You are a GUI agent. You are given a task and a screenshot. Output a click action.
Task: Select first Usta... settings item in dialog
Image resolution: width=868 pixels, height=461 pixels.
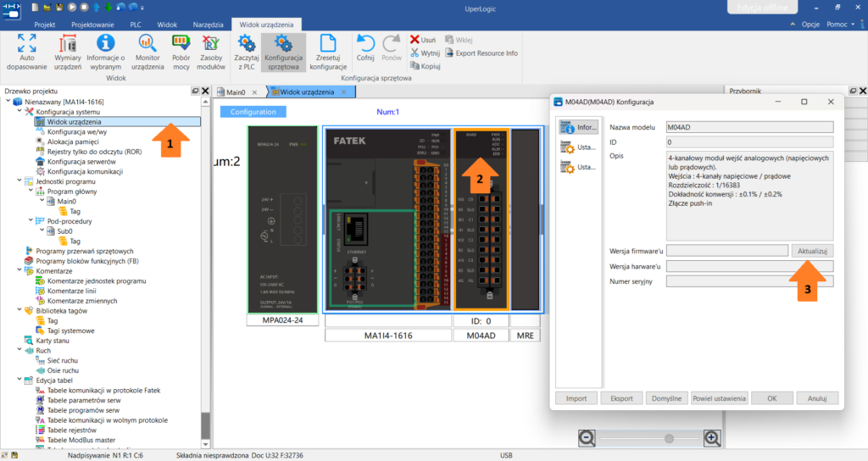click(x=578, y=147)
